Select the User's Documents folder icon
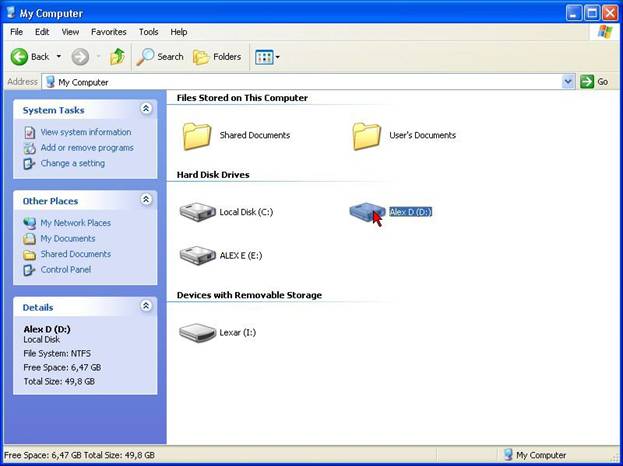 pyautogui.click(x=366, y=136)
